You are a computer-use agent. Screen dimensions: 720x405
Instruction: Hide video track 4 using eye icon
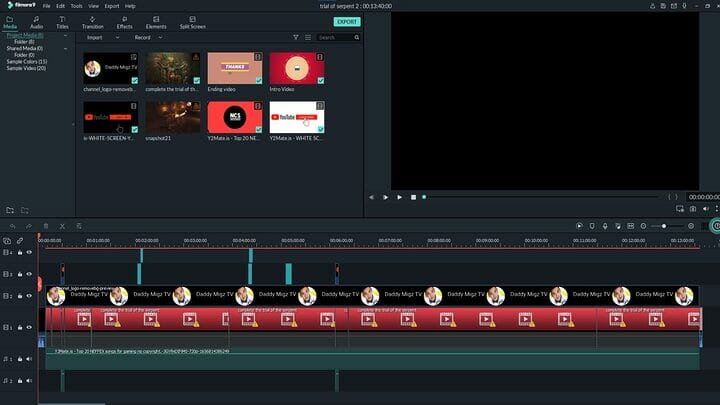tap(29, 253)
